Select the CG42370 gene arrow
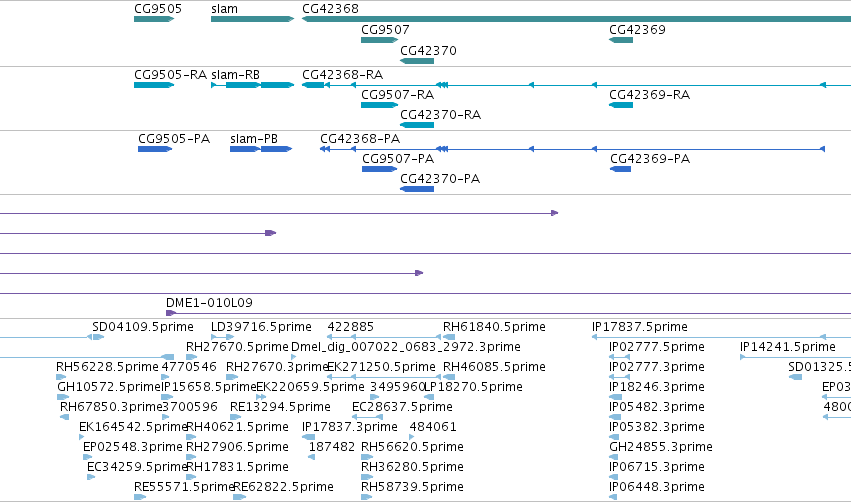 click(x=417, y=61)
